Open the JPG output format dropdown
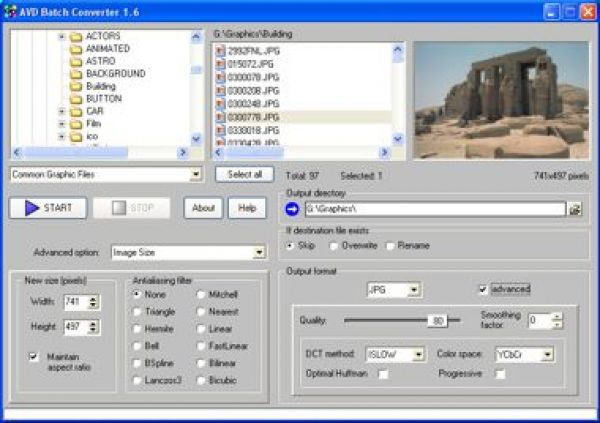600x423 pixels. pos(414,290)
